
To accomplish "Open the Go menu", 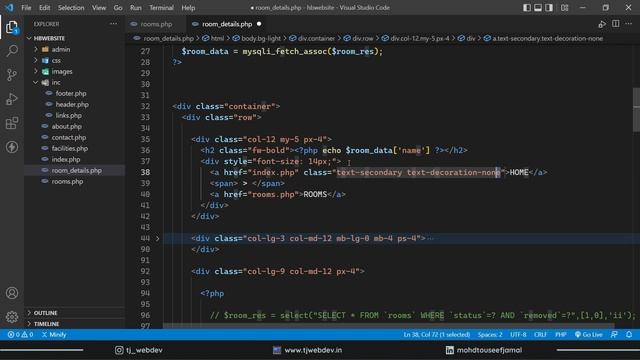I will click(x=118, y=8).
